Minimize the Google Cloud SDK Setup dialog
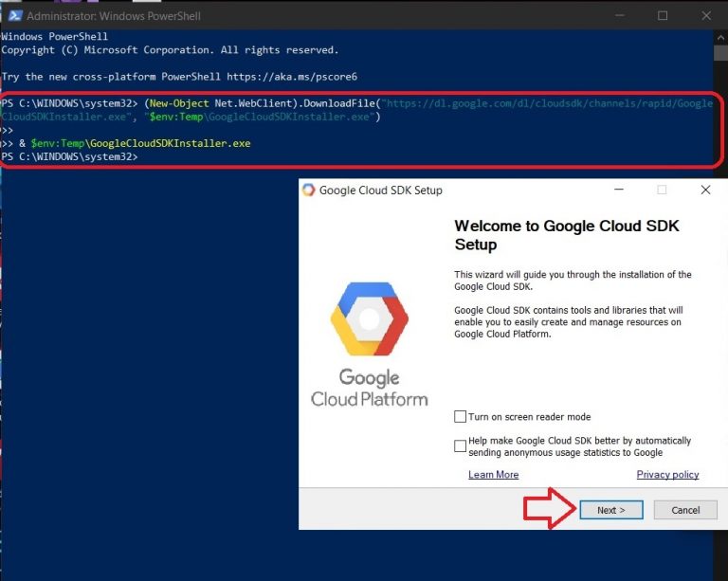Screen dimensions: 728x581 click(619, 190)
